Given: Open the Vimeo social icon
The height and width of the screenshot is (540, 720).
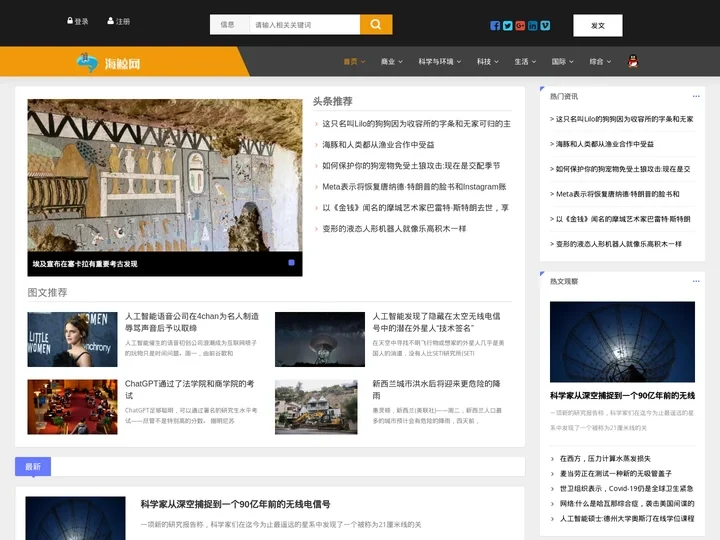Looking at the screenshot, I should [545, 26].
